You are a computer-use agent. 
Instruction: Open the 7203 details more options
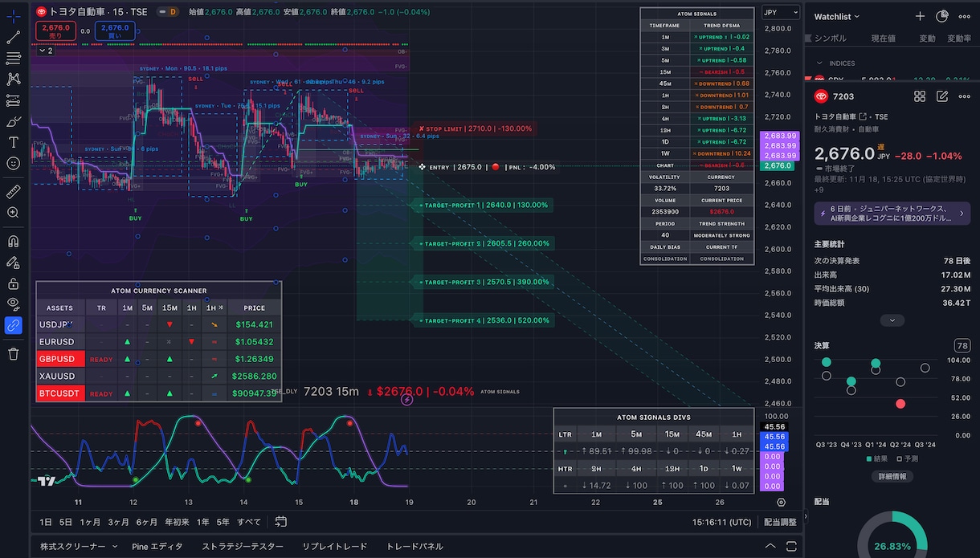[964, 96]
